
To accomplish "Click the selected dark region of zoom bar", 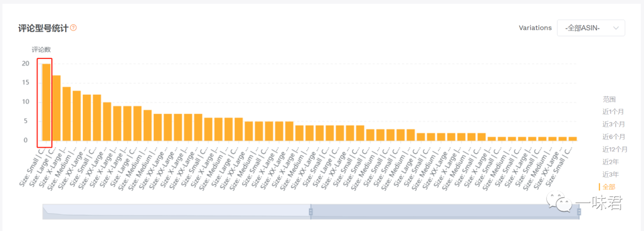I will (x=445, y=212).
